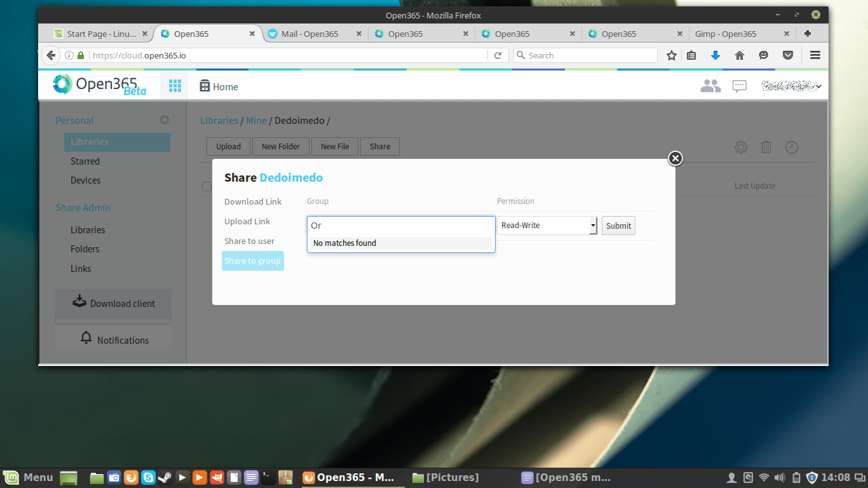The height and width of the screenshot is (488, 868).
Task: Select Share to group option
Action: click(x=253, y=261)
